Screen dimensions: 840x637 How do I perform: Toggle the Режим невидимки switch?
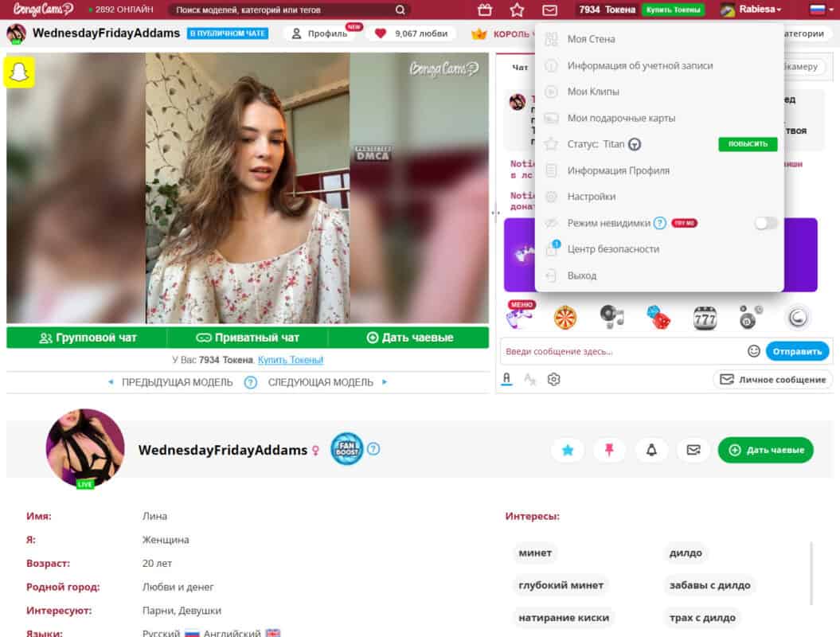pyautogui.click(x=765, y=223)
